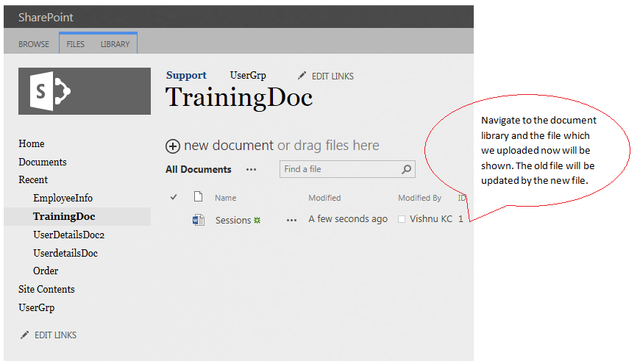The image size is (640, 364).
Task: Click the plus icon for new document
Action: pyautogui.click(x=173, y=146)
